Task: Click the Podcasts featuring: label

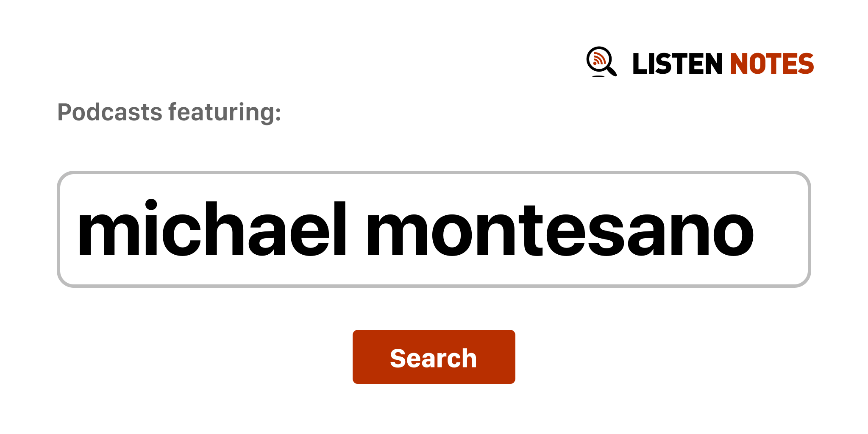Action: point(169,113)
